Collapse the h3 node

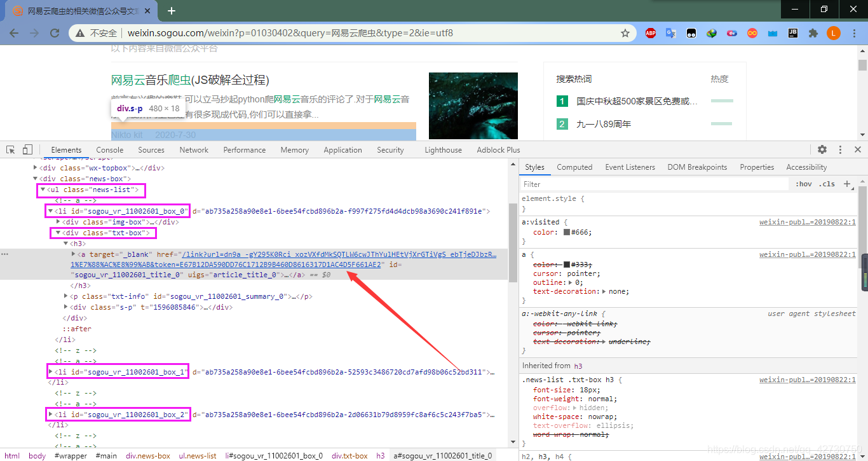(66, 244)
